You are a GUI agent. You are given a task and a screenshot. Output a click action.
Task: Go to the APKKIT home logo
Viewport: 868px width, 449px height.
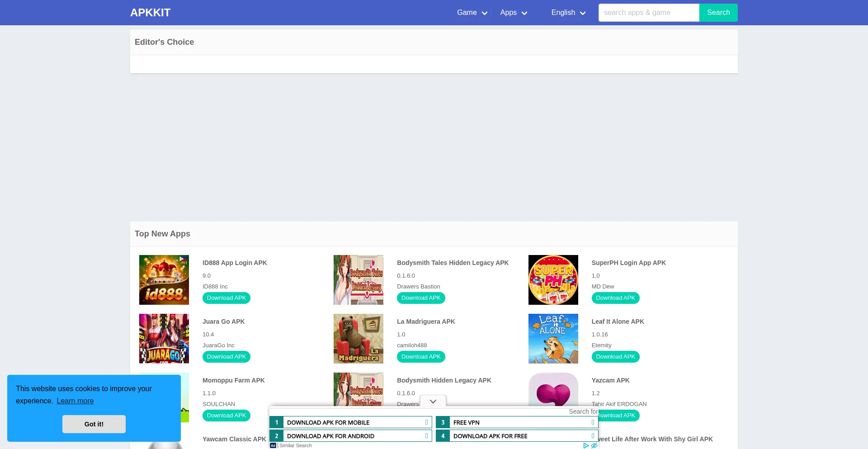coord(150,13)
